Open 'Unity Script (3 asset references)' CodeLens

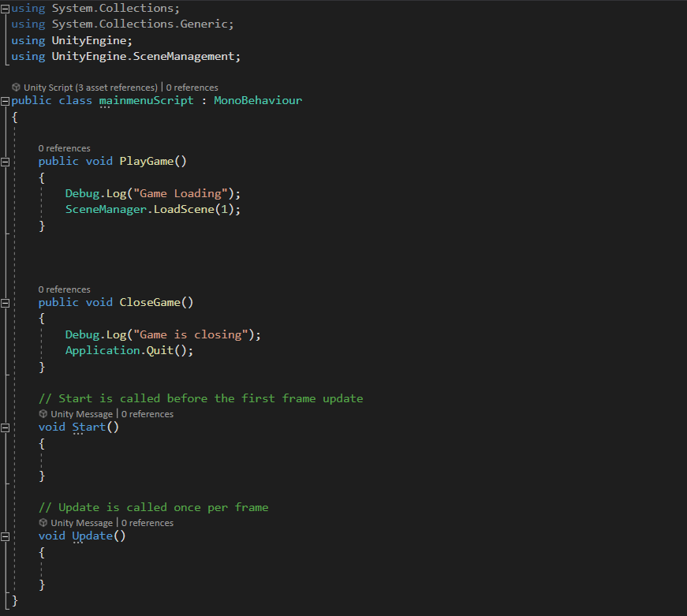point(90,88)
